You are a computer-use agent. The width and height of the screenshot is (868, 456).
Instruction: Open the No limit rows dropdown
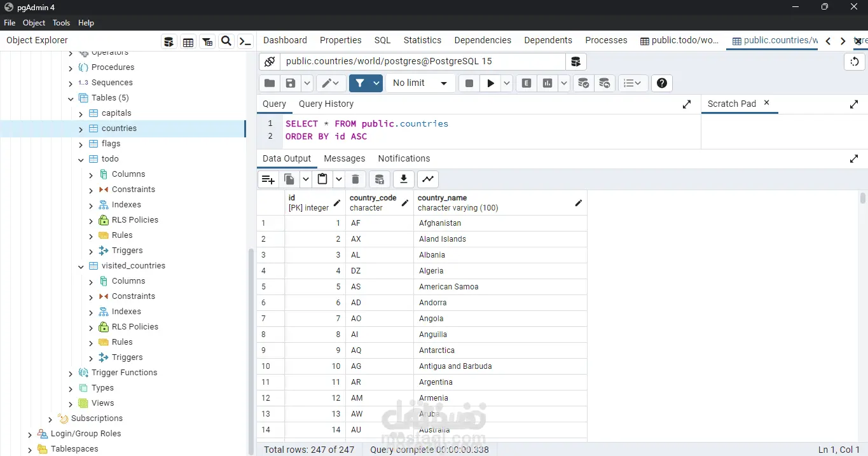[420, 83]
